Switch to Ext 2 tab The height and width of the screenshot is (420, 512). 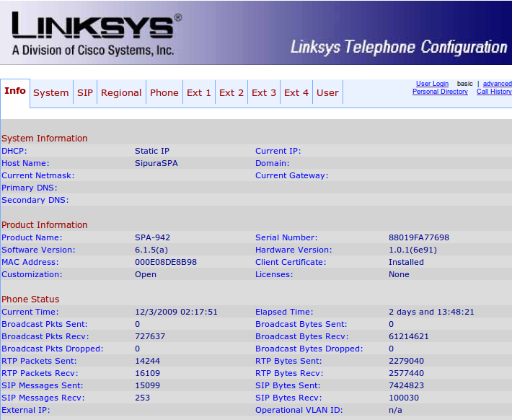pos(231,93)
